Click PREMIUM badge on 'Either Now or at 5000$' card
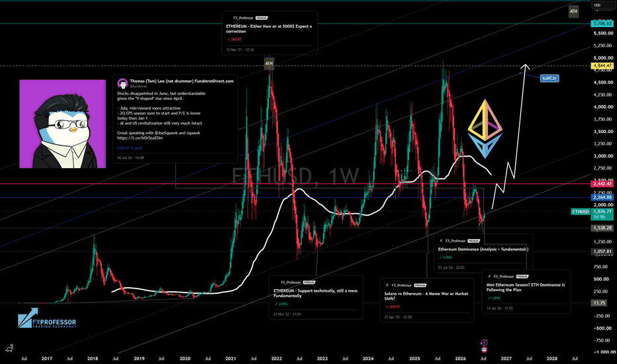 coord(261,18)
